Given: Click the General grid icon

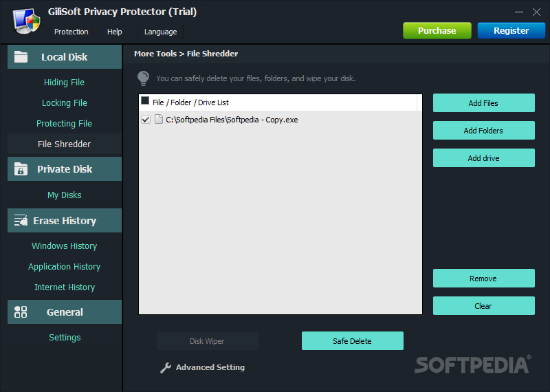Looking at the screenshot, I should (21, 312).
